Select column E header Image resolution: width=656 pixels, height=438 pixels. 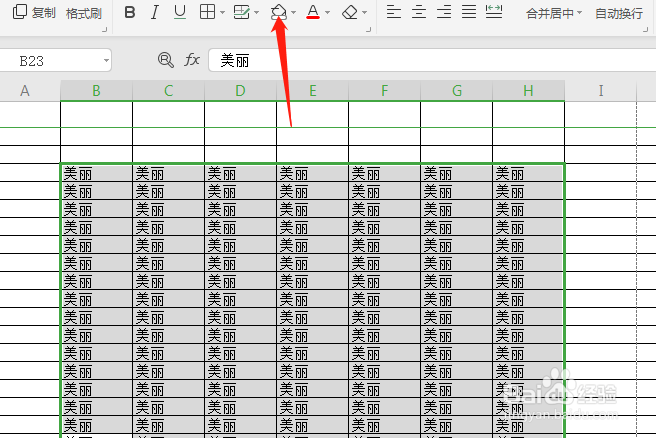point(312,91)
